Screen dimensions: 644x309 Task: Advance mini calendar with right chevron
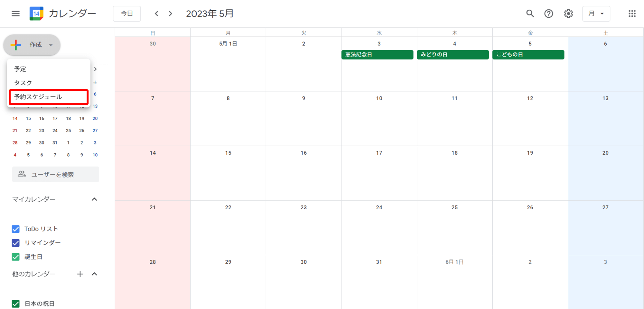pyautogui.click(x=95, y=69)
